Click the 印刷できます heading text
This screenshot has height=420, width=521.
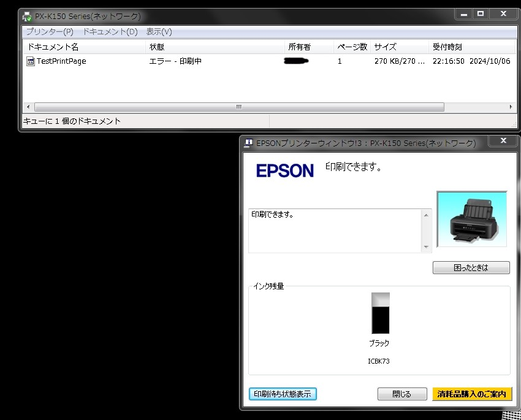point(353,167)
